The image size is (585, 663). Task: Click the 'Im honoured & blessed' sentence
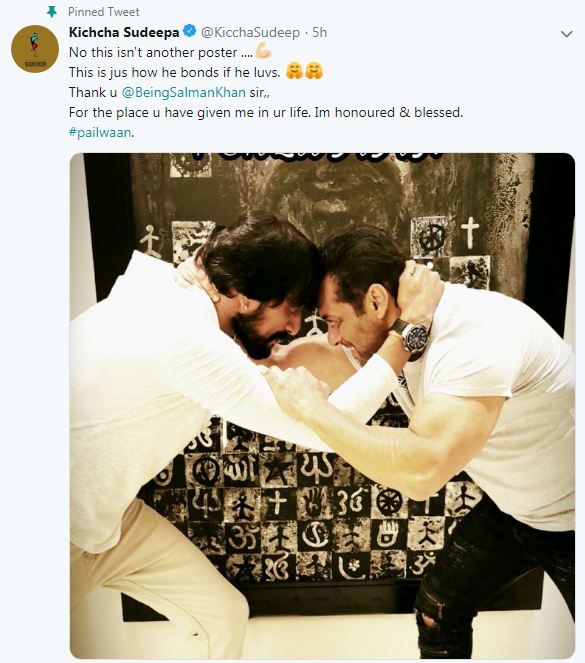(x=389, y=112)
